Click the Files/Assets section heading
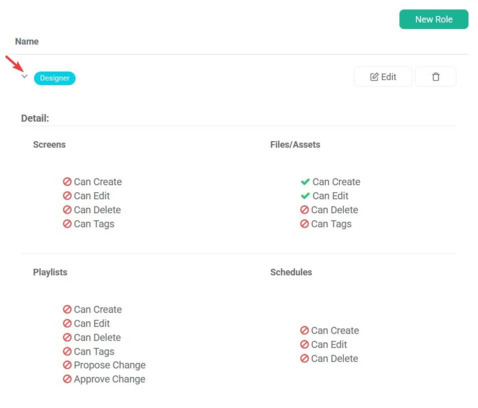Image resolution: width=478 pixels, height=408 pixels. tap(295, 145)
